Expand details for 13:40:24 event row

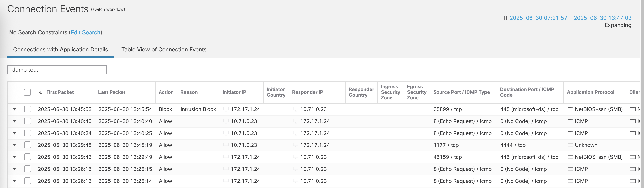14,133
